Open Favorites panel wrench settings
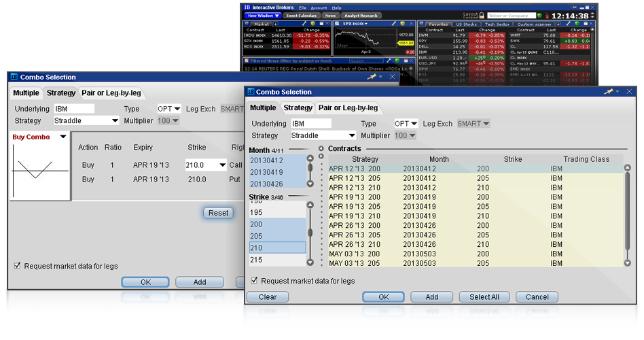This screenshot has height=340, width=644. point(568,24)
